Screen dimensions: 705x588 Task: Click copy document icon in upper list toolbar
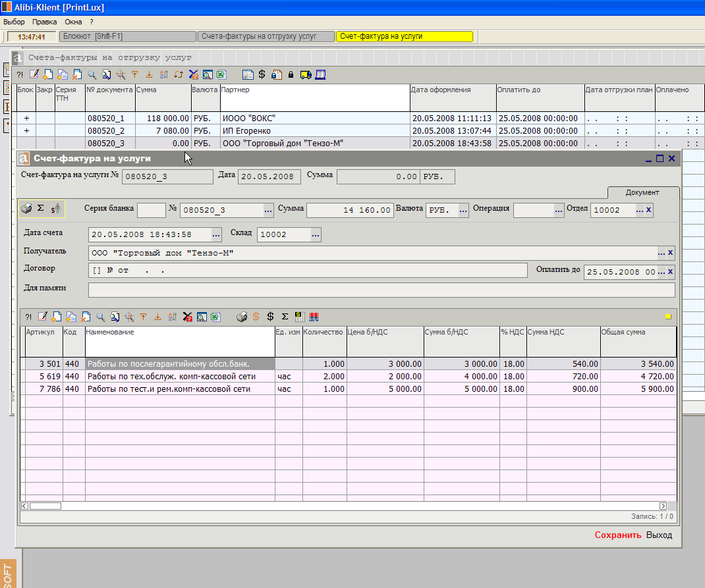click(63, 74)
